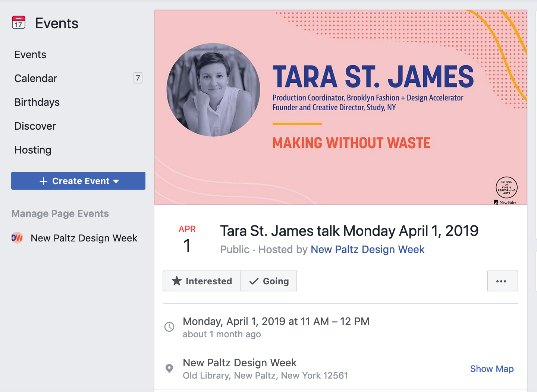The image size is (537, 392).
Task: Click the 'about 1 month ago' text
Action: tap(222, 334)
